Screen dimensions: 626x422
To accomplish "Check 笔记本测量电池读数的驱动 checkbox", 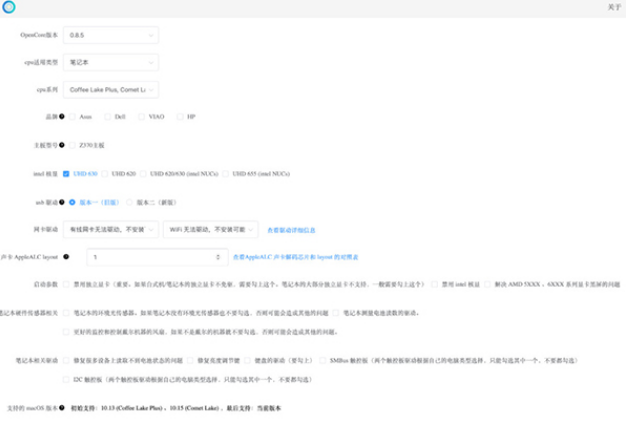I will pos(336,313).
